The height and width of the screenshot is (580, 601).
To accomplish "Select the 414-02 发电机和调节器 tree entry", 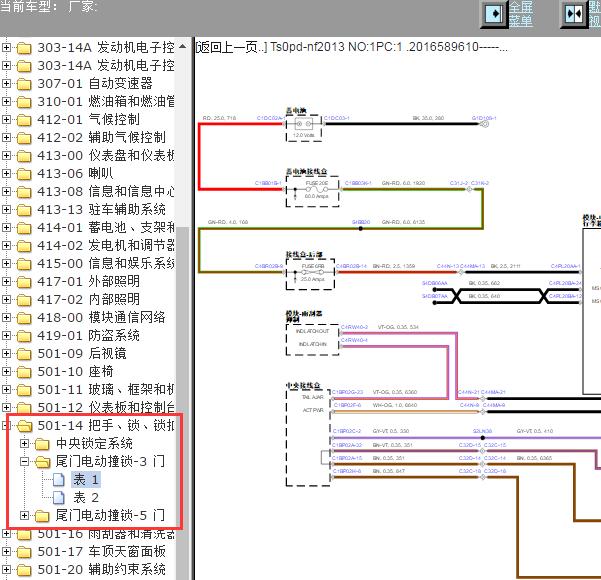I will (106, 245).
